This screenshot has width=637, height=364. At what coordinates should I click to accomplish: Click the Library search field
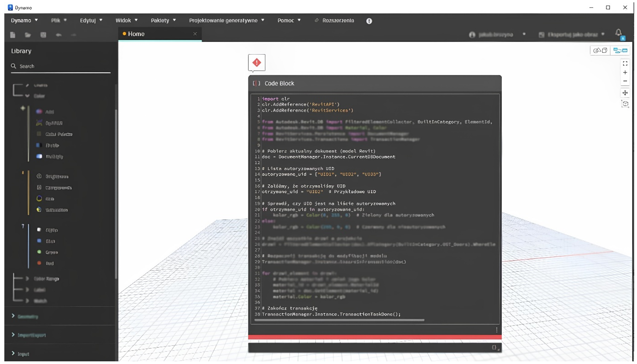62,66
